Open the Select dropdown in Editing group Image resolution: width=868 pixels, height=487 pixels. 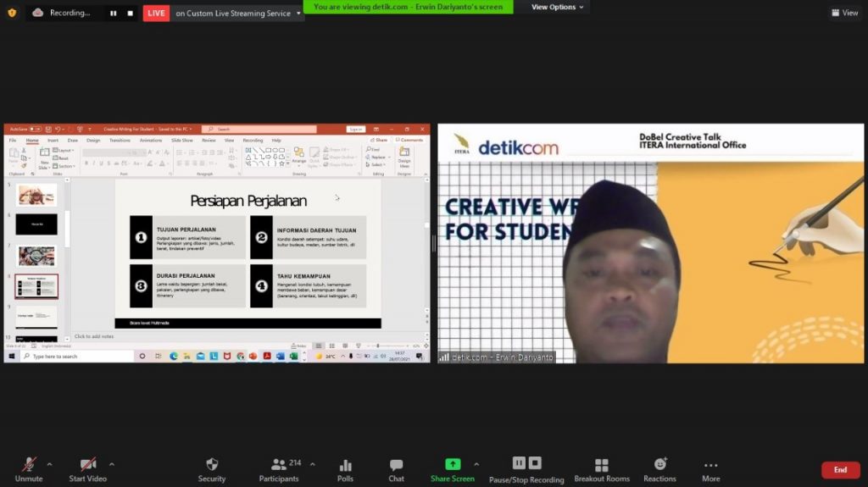click(x=376, y=165)
